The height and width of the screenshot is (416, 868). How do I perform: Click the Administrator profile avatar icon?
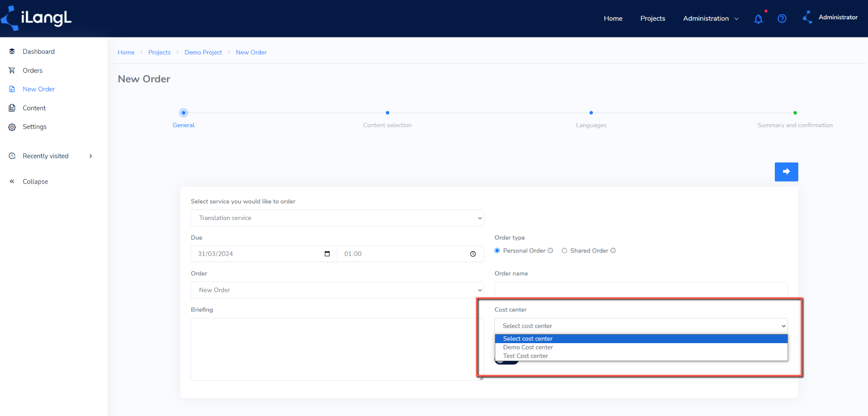(x=807, y=17)
